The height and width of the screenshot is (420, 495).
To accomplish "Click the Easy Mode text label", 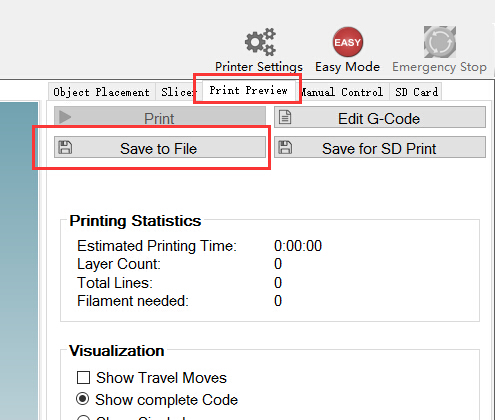I will click(347, 67).
